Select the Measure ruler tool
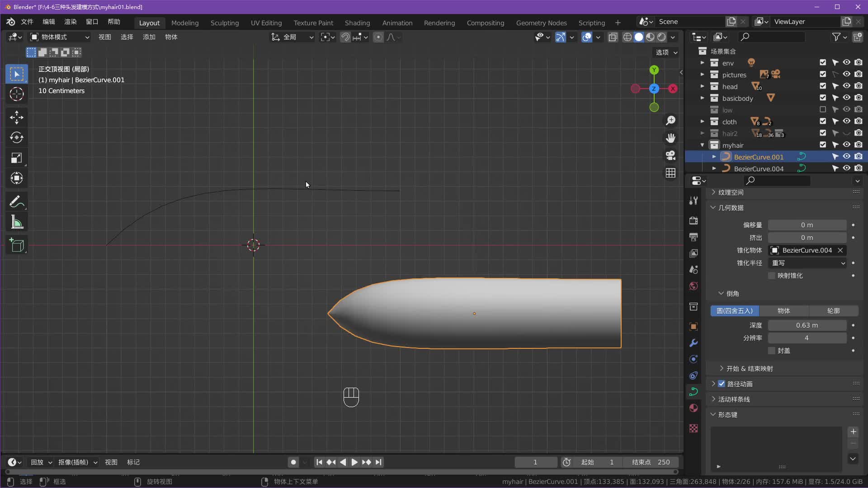868x488 pixels. (x=17, y=222)
